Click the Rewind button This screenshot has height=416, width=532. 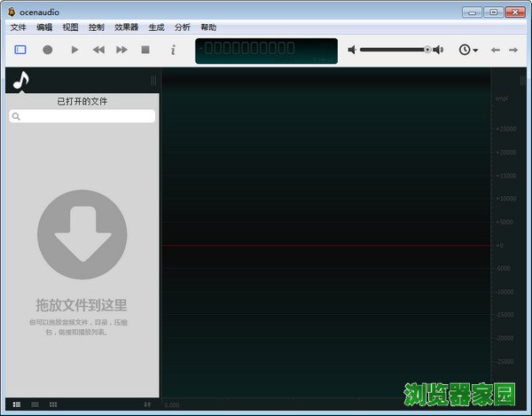pos(98,51)
